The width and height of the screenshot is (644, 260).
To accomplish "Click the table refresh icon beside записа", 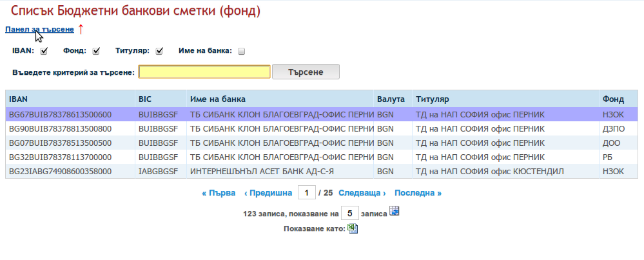I will pos(395,211).
